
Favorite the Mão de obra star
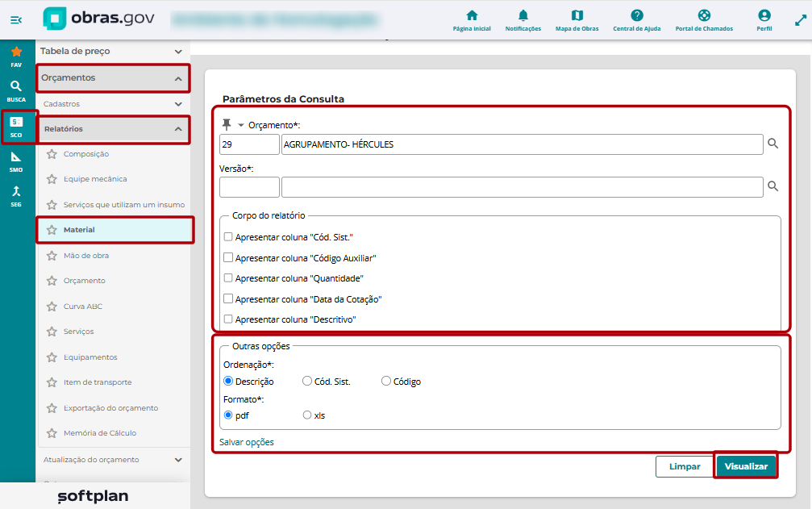coord(52,255)
